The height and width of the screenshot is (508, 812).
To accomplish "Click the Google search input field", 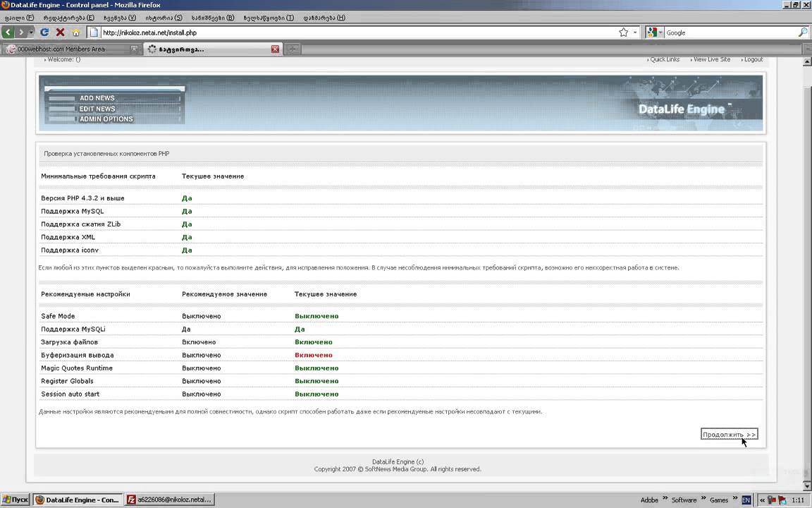I will click(730, 32).
